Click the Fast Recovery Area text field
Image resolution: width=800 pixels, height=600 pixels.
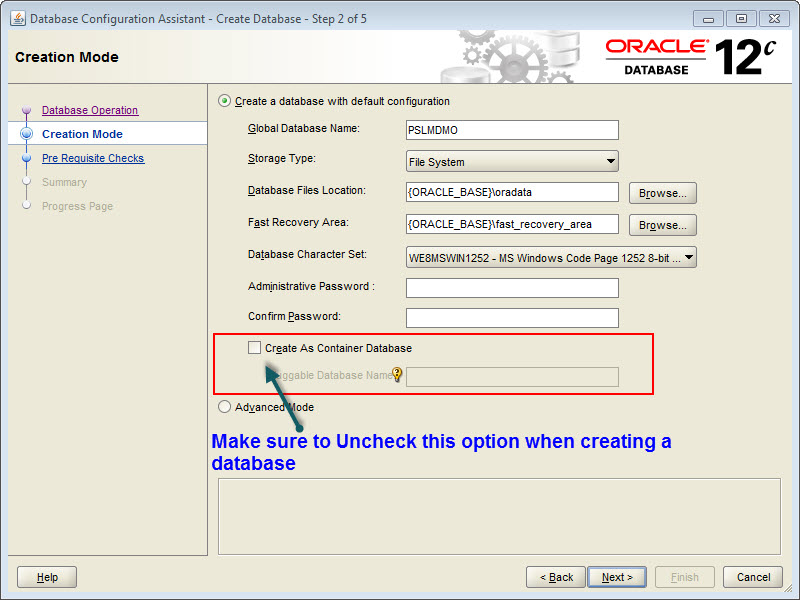(x=512, y=224)
